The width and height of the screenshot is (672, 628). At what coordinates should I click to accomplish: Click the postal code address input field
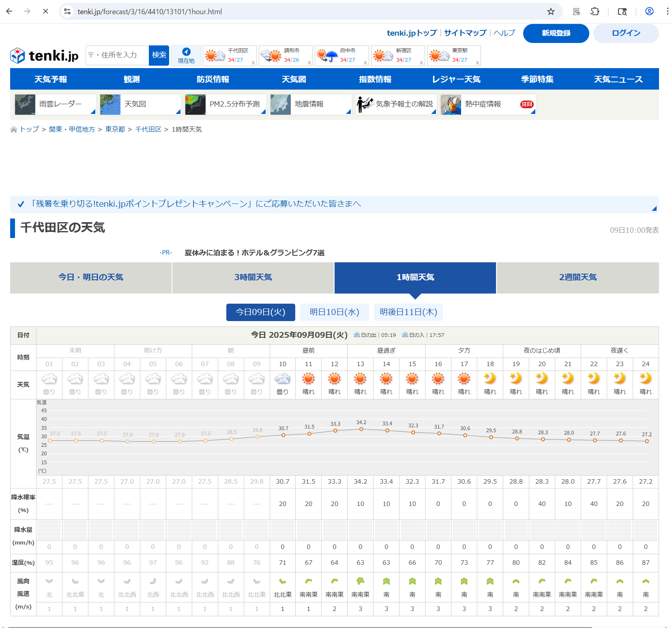click(x=118, y=55)
